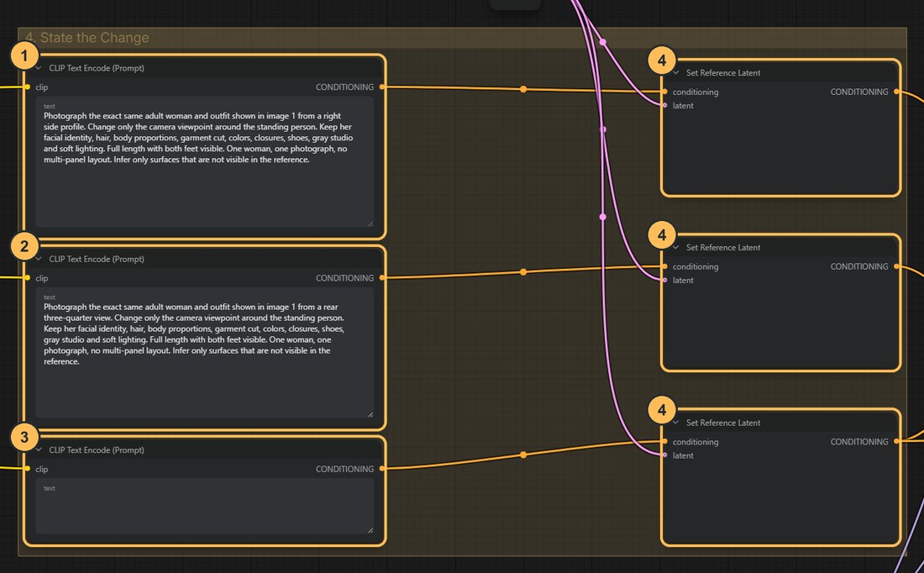Image resolution: width=924 pixels, height=573 pixels.
Task: Select the bottom Set Reference Latent title
Action: [x=723, y=423]
